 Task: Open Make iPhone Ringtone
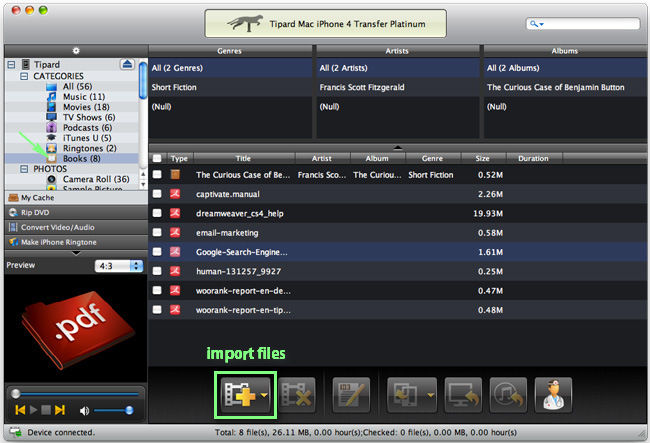pyautogui.click(x=76, y=242)
